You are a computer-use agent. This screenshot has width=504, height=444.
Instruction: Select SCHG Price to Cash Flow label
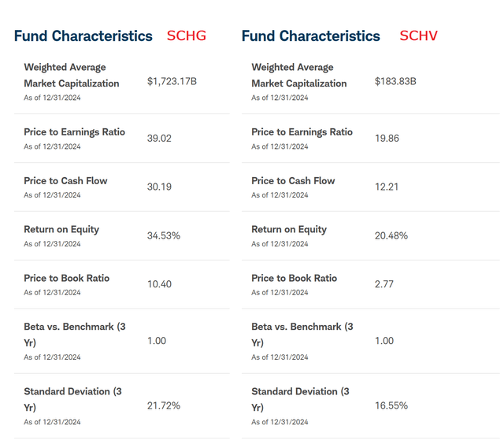coord(65,181)
